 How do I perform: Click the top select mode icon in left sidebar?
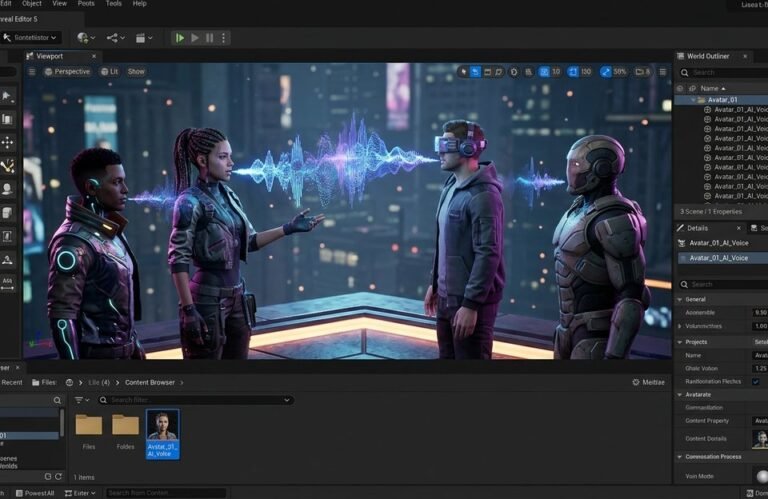[7, 96]
